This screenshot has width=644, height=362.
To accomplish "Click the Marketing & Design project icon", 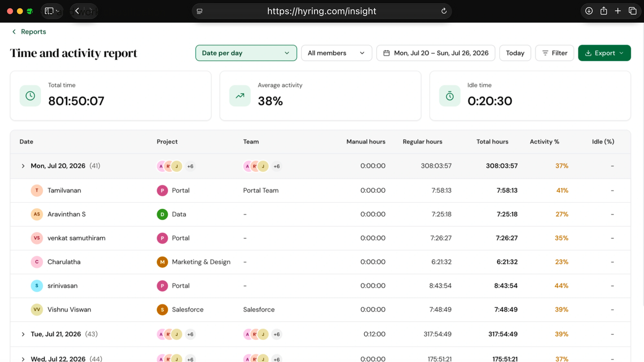I will click(x=162, y=262).
